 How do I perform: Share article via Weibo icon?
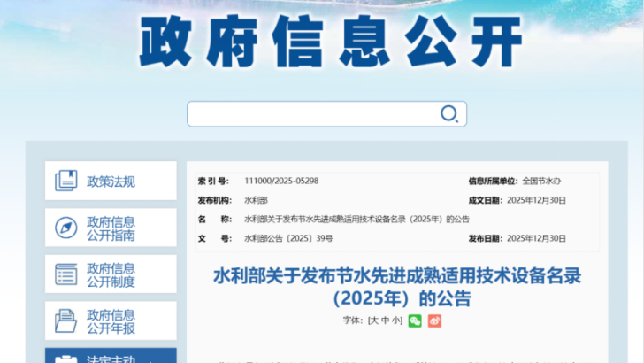pos(434,321)
